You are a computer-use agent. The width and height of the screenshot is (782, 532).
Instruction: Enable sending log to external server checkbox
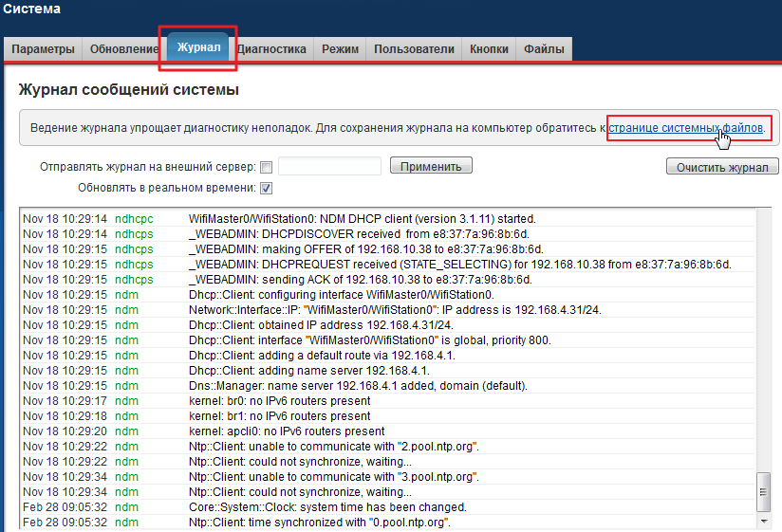pos(267,167)
